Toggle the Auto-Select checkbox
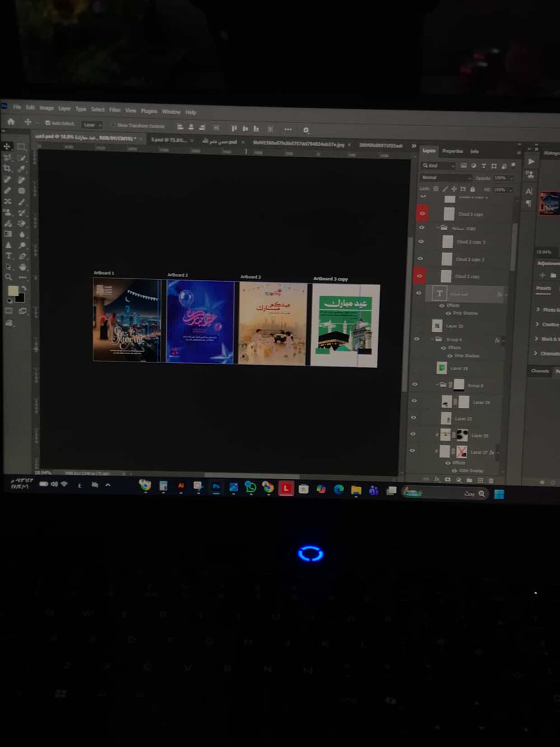This screenshot has height=747, width=560. pos(47,124)
